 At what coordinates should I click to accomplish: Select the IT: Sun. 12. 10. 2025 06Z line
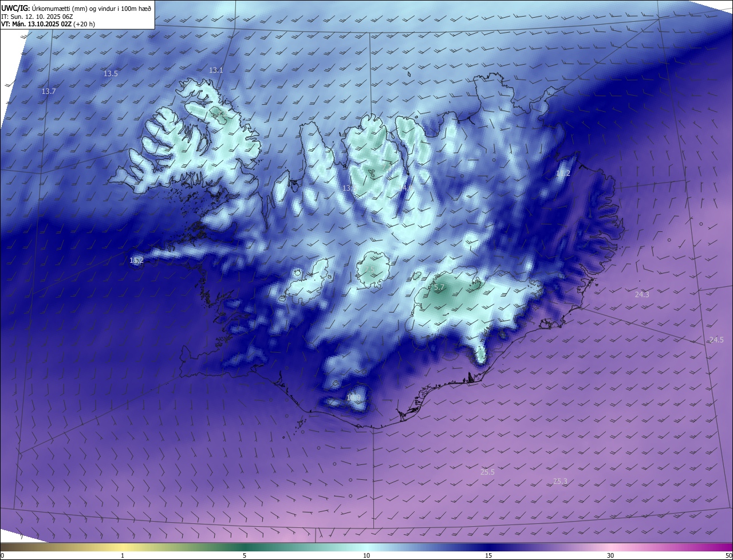[x=37, y=16]
